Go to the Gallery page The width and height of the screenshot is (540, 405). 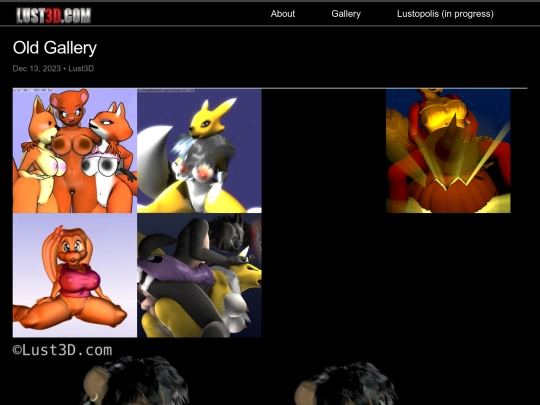346,14
